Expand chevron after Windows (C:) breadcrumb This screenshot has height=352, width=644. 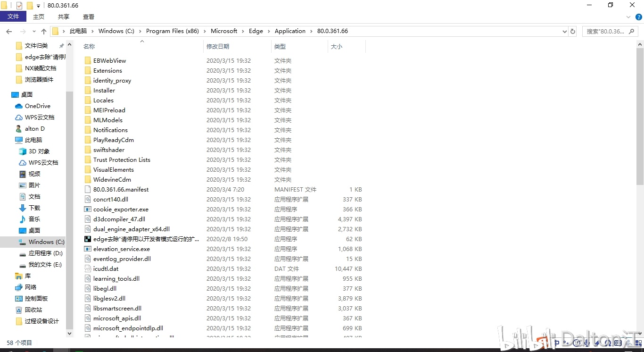(140, 31)
